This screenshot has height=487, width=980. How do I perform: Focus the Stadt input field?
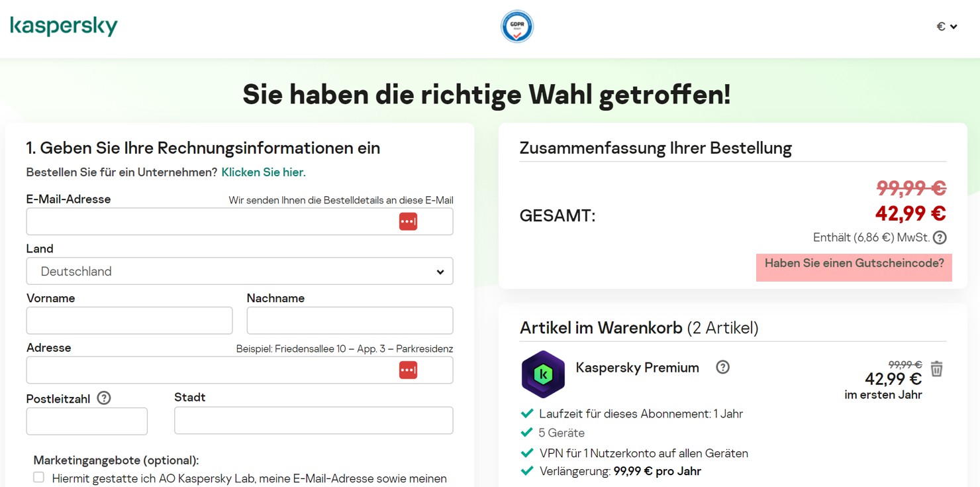[314, 420]
